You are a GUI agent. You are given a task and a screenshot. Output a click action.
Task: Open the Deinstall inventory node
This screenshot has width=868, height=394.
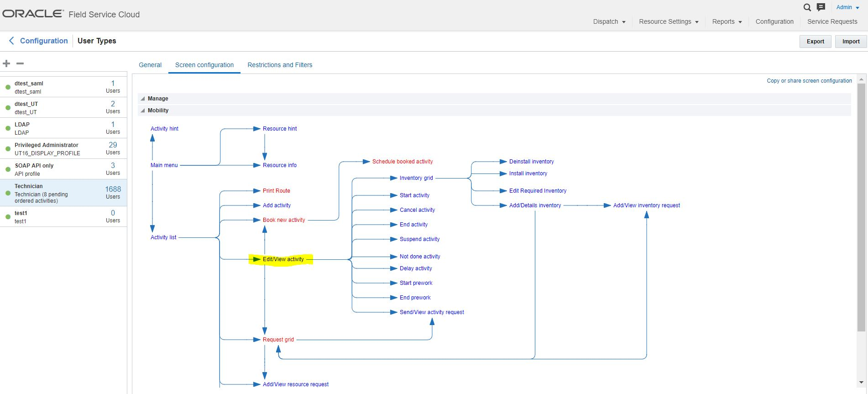tap(531, 162)
